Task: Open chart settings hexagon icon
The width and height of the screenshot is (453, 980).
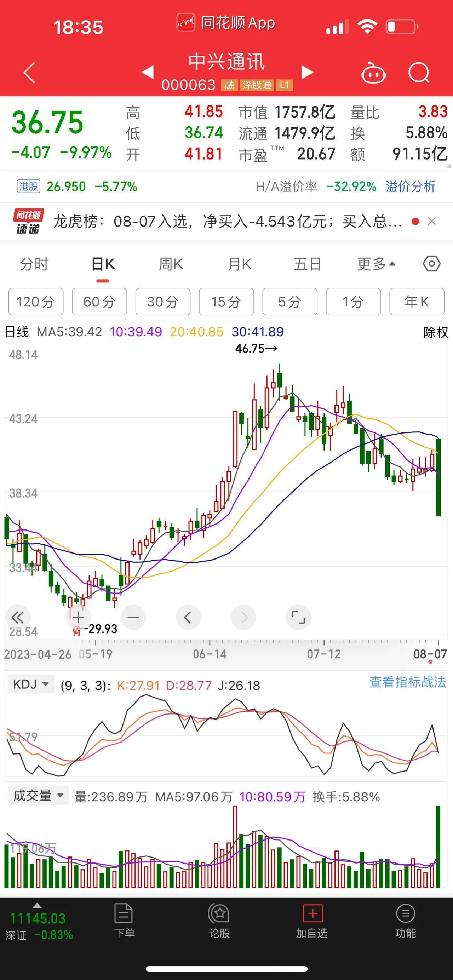Action: (432, 264)
